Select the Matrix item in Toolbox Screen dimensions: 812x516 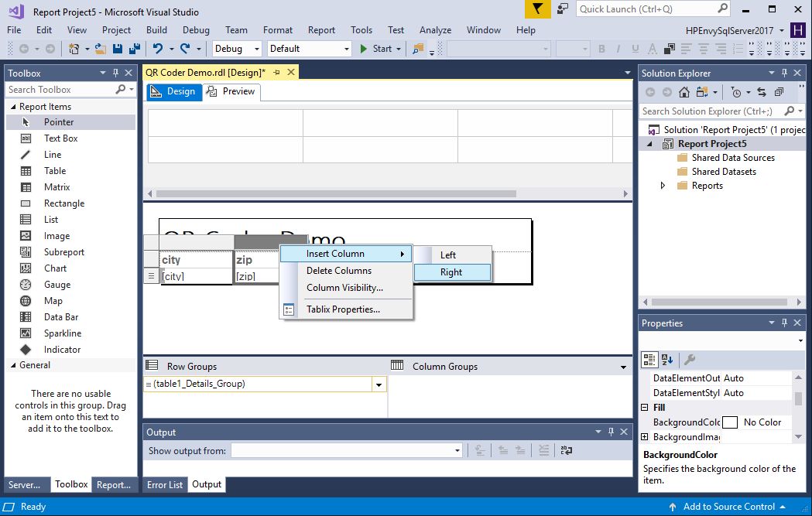57,187
